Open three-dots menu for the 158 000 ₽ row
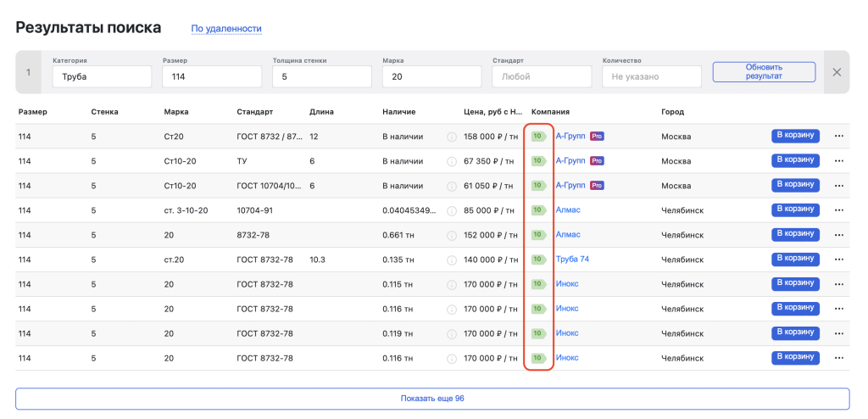868x419 pixels. 839,137
